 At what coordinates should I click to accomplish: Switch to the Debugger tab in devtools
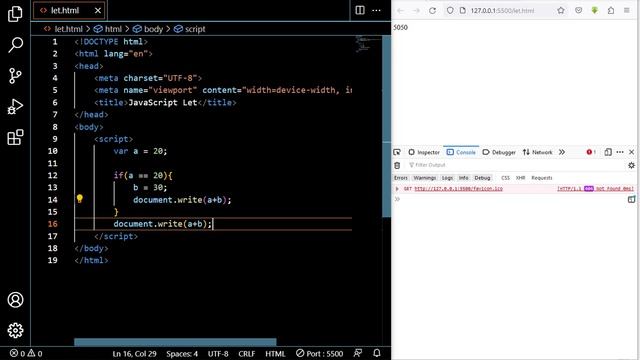[499, 152]
